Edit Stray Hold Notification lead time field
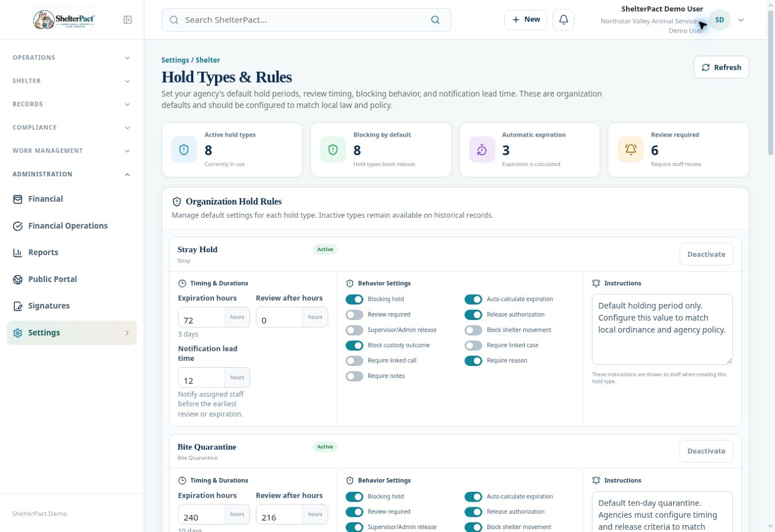 [202, 377]
